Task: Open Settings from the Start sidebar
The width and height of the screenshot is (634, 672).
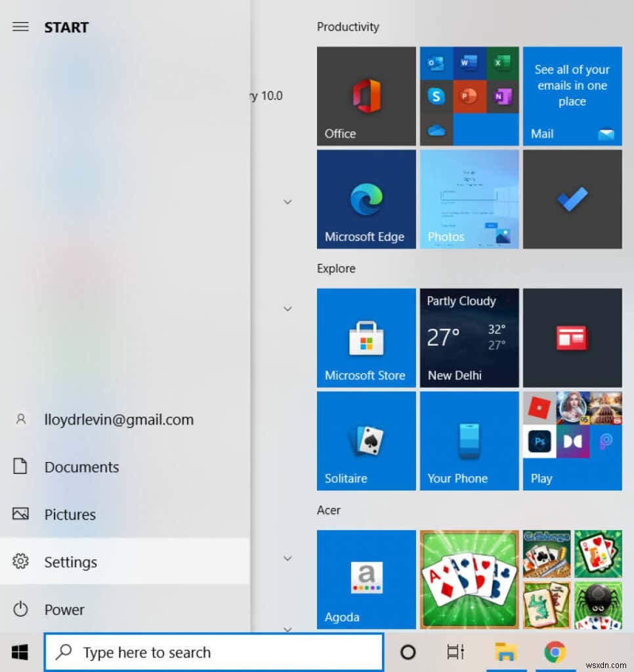Action: 70,562
